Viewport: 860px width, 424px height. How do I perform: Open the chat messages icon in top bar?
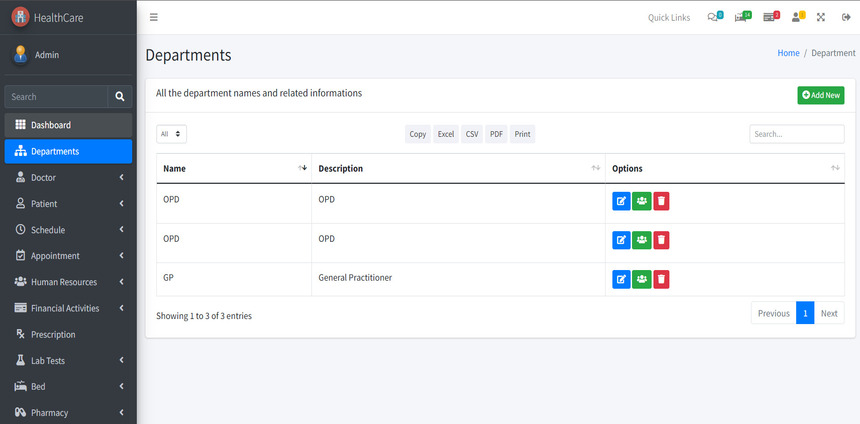coord(713,17)
